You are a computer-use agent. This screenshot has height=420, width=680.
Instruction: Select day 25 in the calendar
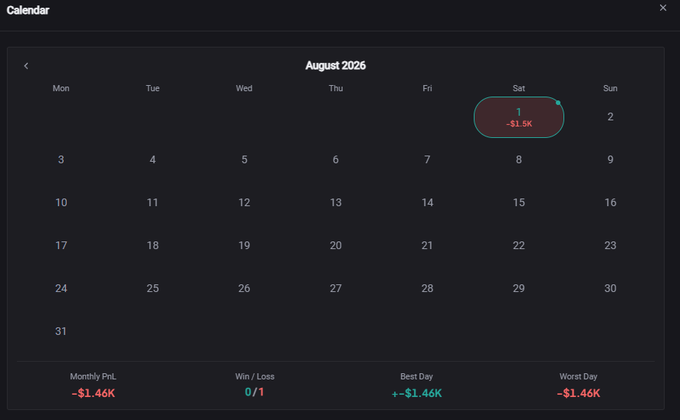coord(153,289)
